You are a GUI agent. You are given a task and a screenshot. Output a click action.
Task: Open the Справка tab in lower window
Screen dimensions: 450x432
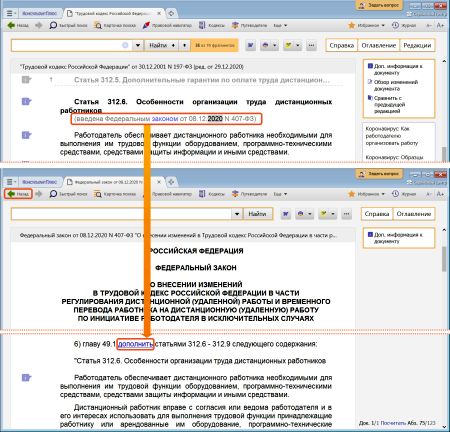point(377,214)
